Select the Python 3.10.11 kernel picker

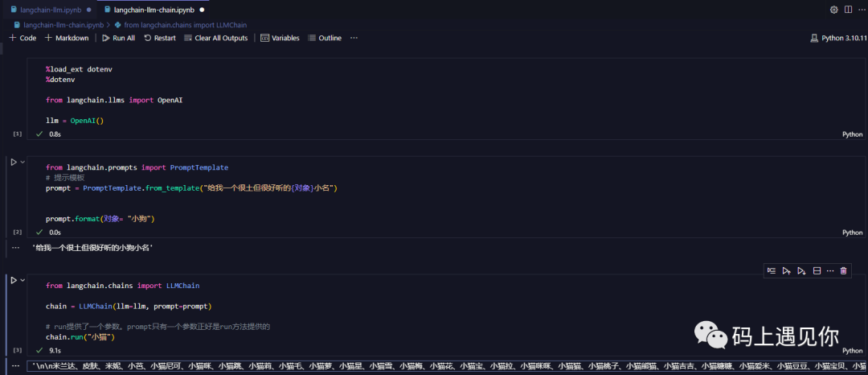(x=838, y=38)
